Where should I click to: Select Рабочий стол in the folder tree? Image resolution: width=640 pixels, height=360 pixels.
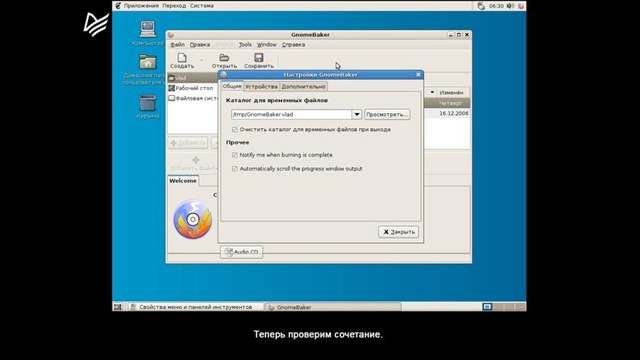point(193,88)
